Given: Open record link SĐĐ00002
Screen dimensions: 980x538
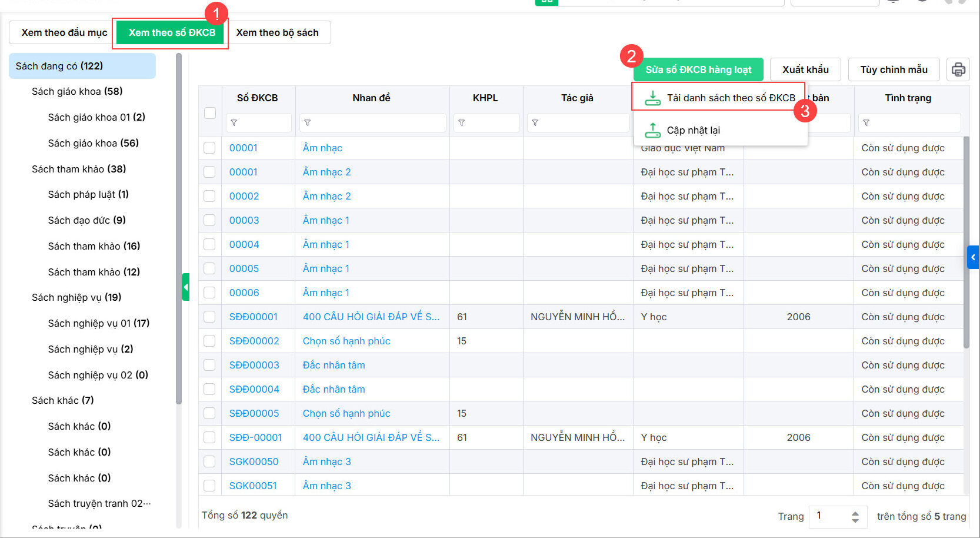Looking at the screenshot, I should (254, 341).
